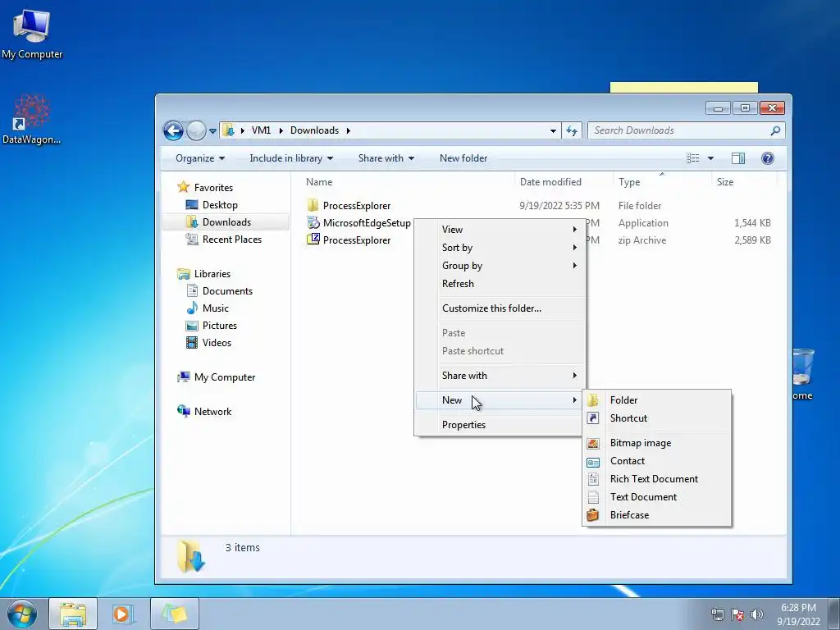This screenshot has height=630, width=840.
Task: Click the Refresh icon next to address bar
Action: 572,130
